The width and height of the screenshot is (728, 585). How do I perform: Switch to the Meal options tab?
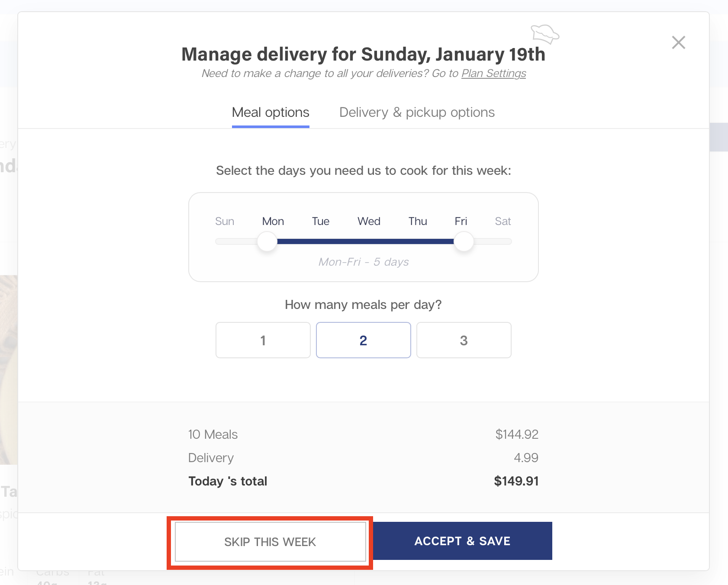click(271, 112)
